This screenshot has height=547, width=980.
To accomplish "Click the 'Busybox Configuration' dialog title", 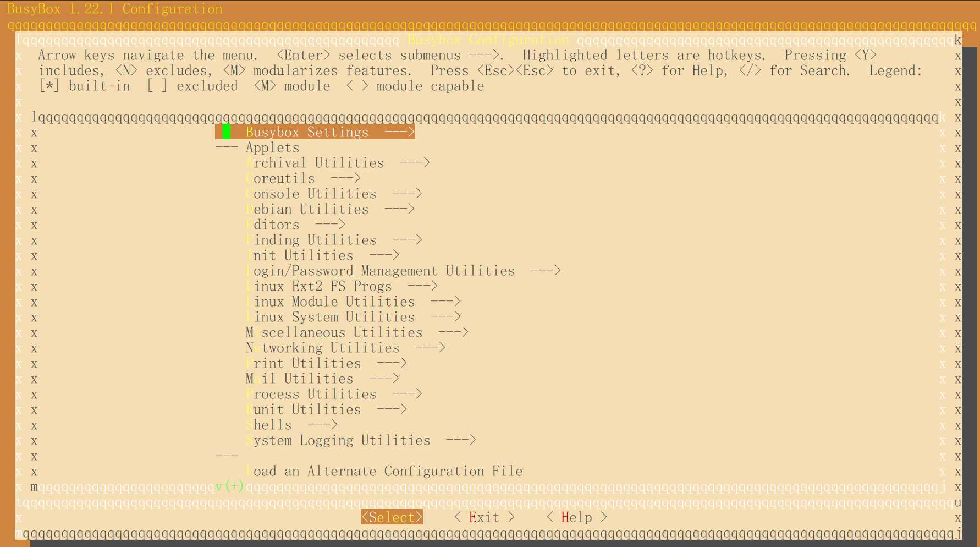I will [x=488, y=40].
